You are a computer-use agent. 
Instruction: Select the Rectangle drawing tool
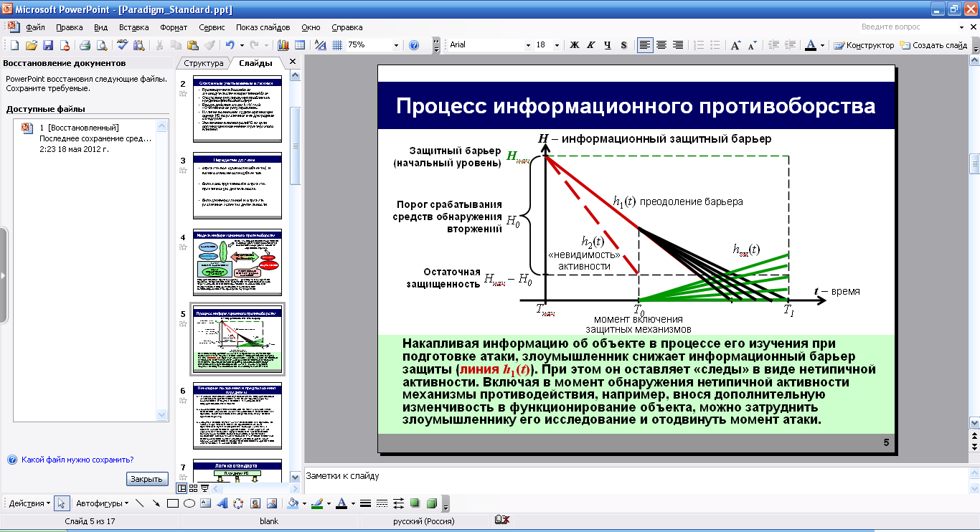pos(172,503)
